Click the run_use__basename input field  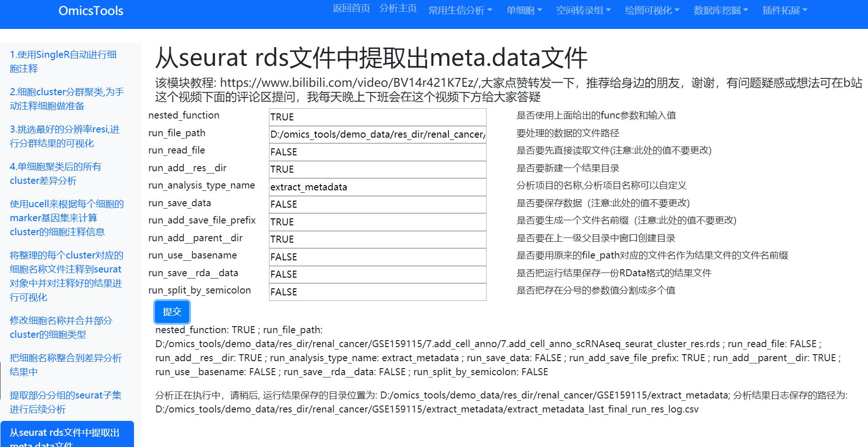[x=377, y=257]
